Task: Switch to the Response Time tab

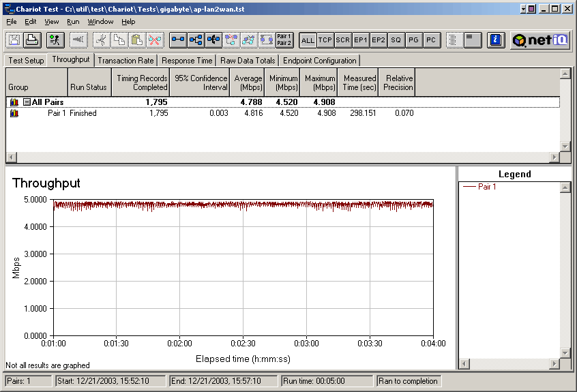Action: pyautogui.click(x=187, y=61)
